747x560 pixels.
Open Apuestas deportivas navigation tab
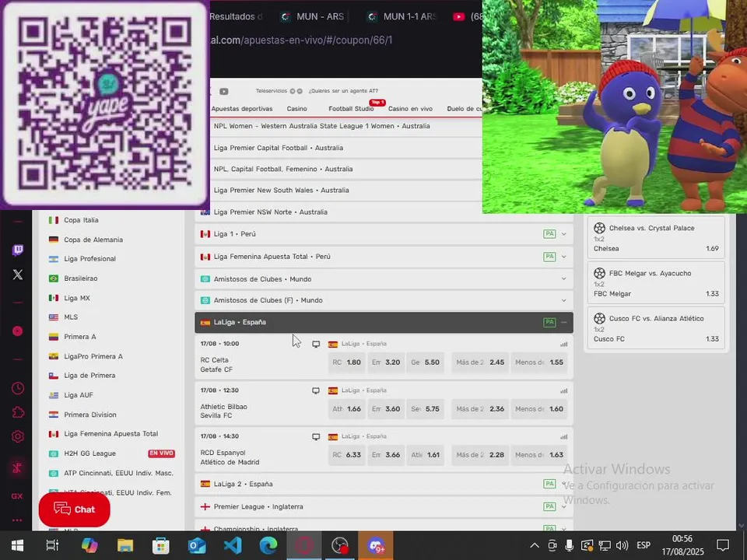click(x=242, y=109)
